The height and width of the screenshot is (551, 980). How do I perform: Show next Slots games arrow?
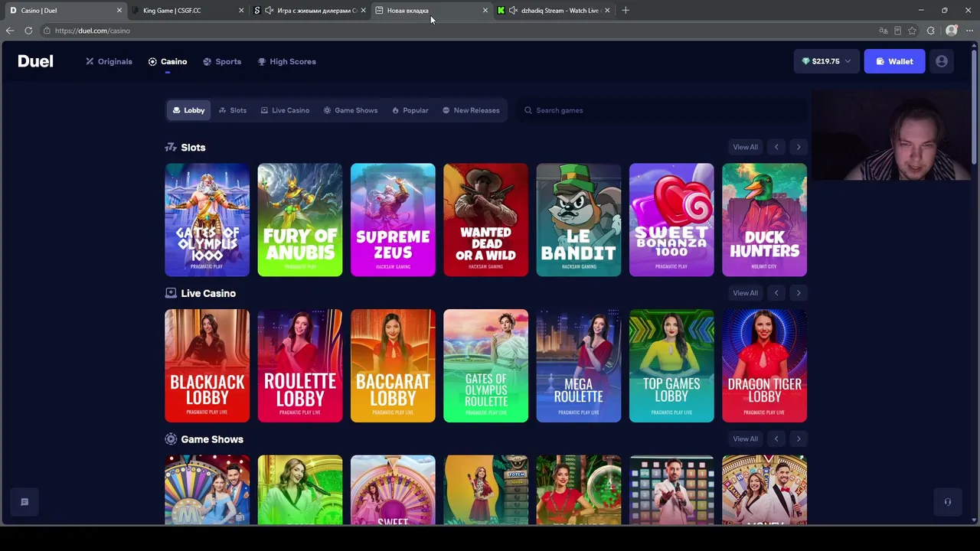pos(799,147)
